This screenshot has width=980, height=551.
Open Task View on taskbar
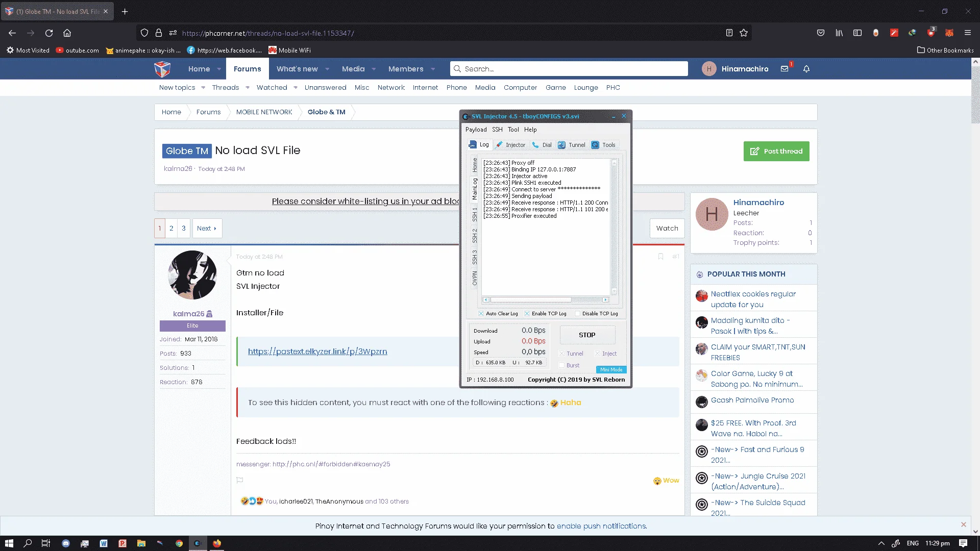click(45, 543)
